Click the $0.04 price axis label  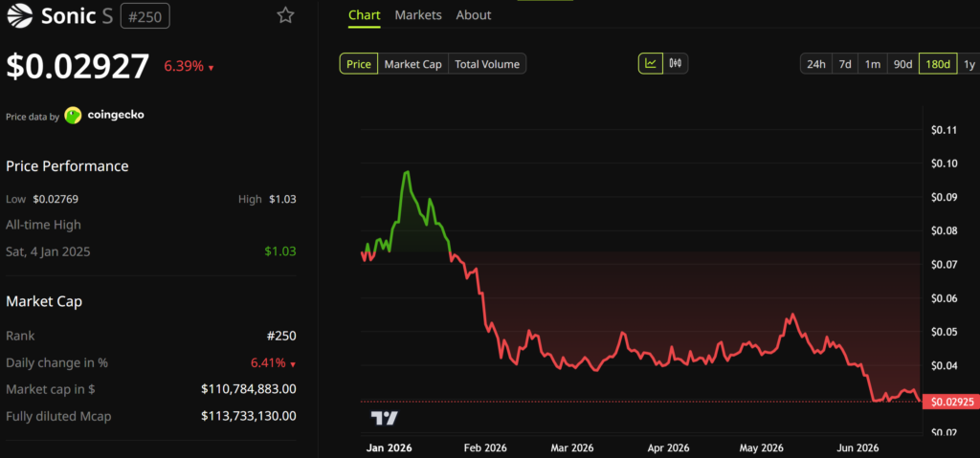(944, 365)
